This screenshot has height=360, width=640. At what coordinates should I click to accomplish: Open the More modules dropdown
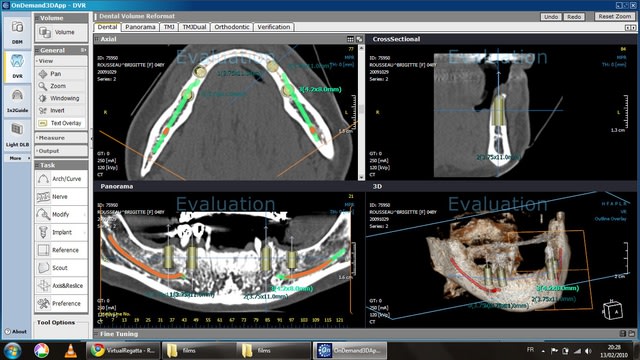point(17,158)
